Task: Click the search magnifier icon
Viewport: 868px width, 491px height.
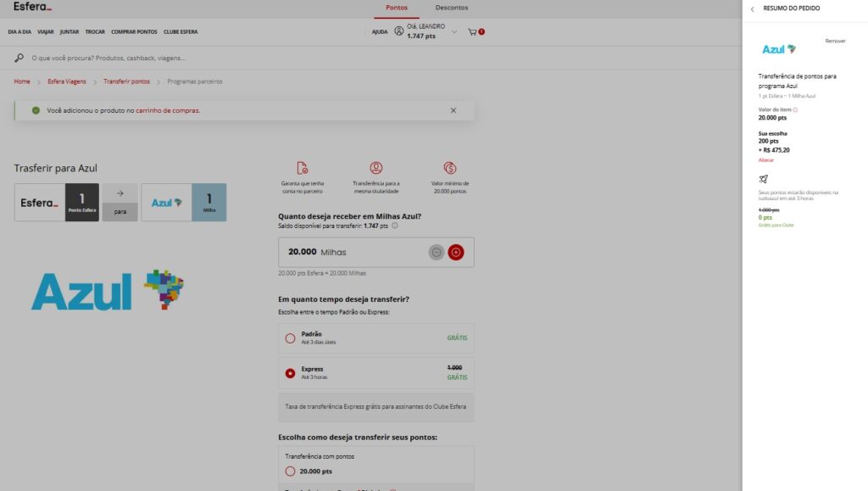Action: (x=19, y=58)
